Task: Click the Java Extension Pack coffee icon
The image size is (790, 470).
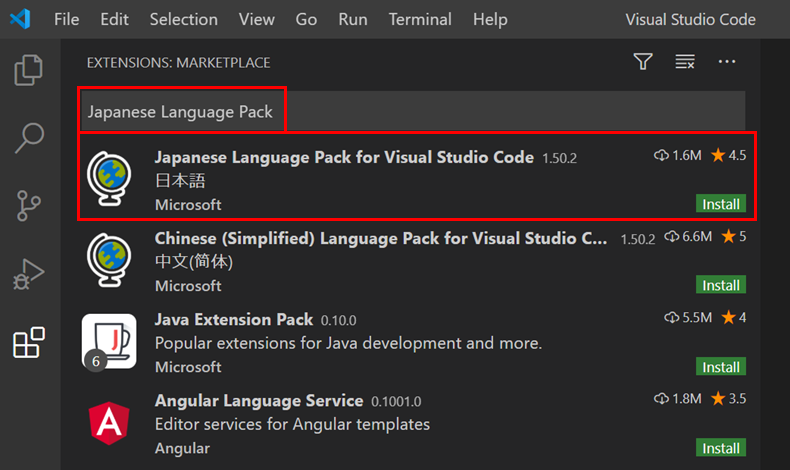Action: tap(109, 342)
